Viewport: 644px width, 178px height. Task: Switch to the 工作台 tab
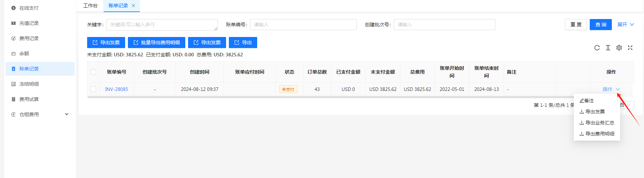pyautogui.click(x=90, y=6)
